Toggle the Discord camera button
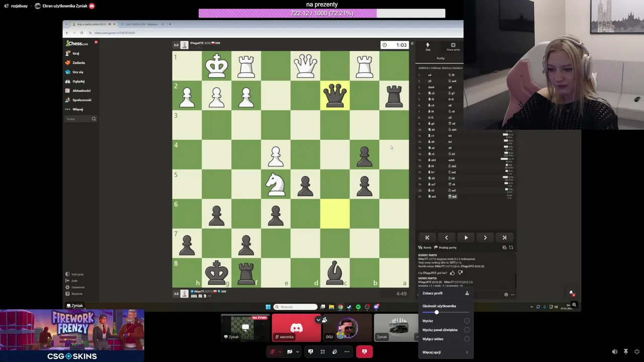The height and width of the screenshot is (362, 644). (x=290, y=351)
